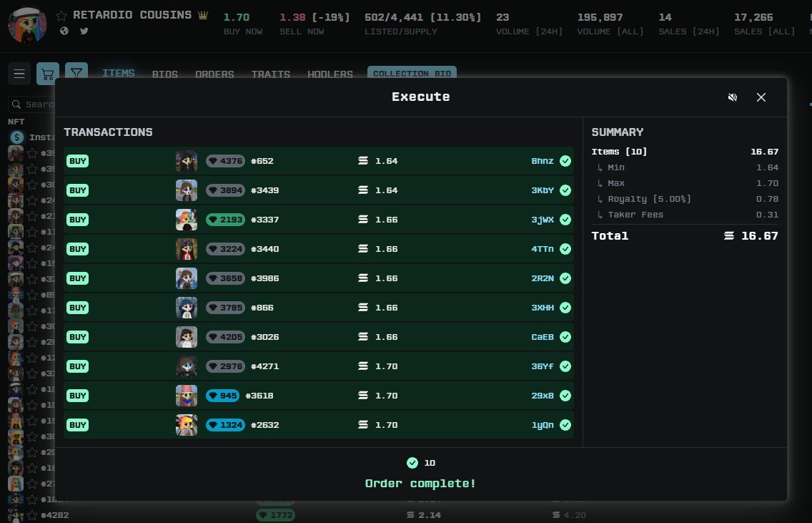
Task: Open the shopping cart
Action: pos(48,74)
